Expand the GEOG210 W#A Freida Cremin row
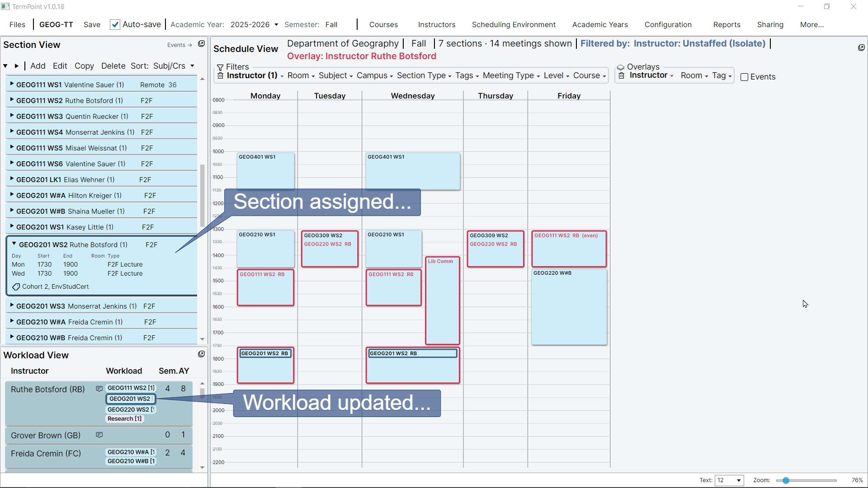 pyautogui.click(x=12, y=321)
